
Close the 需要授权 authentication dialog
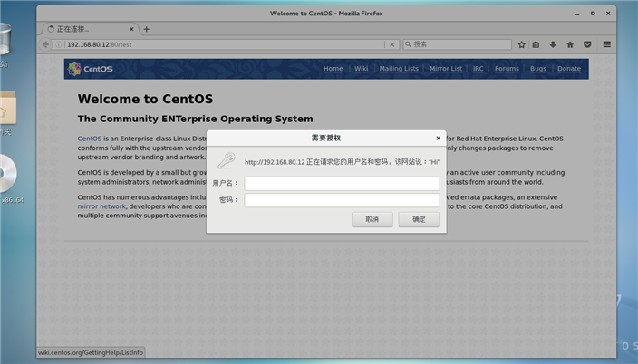(439, 139)
